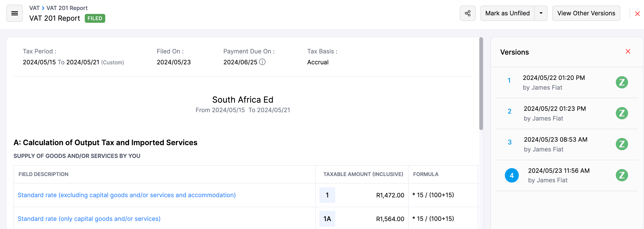Image resolution: width=644 pixels, height=229 pixels.
Task: Click Zoho avatar icon for version 3
Action: click(x=621, y=144)
